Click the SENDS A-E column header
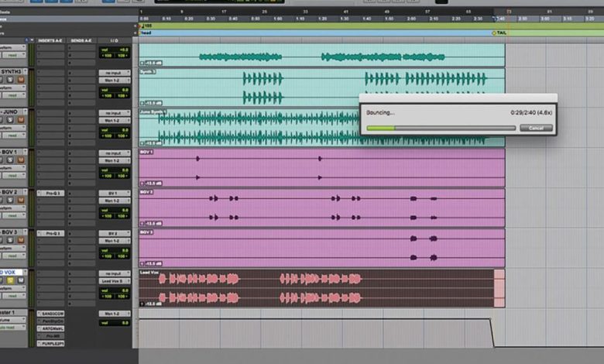This screenshot has height=364, width=604. click(x=81, y=39)
